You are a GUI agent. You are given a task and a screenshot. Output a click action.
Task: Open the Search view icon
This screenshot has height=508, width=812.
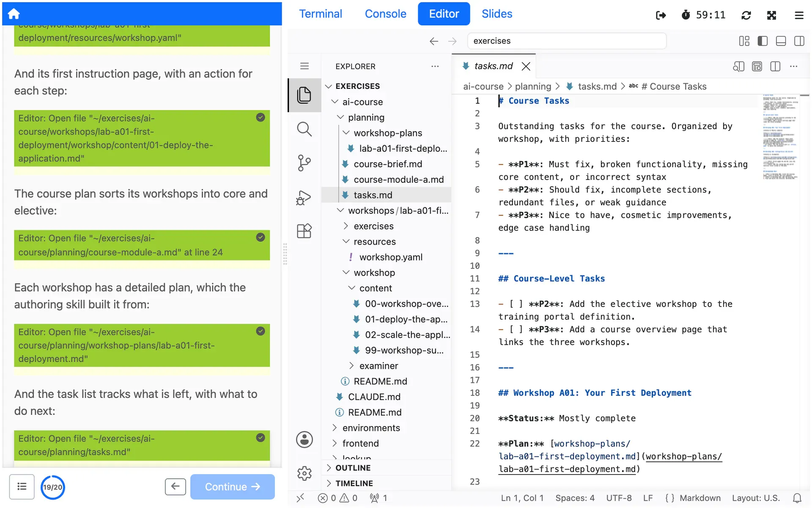coord(304,129)
